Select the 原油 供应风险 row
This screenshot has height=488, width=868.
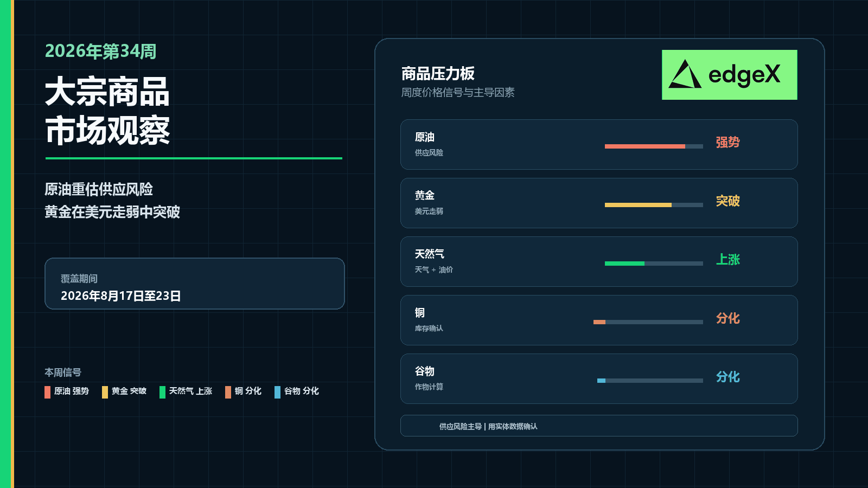(599, 145)
